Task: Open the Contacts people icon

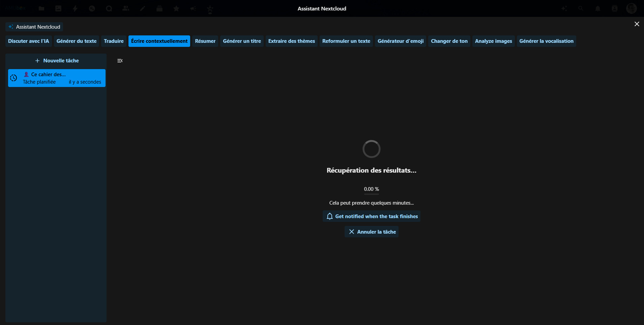Action: [x=126, y=8]
